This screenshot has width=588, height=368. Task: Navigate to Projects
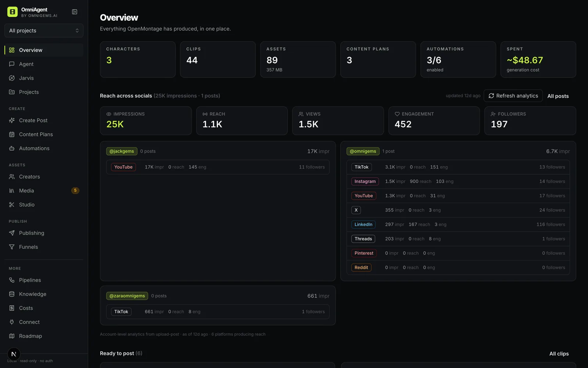coord(44,92)
